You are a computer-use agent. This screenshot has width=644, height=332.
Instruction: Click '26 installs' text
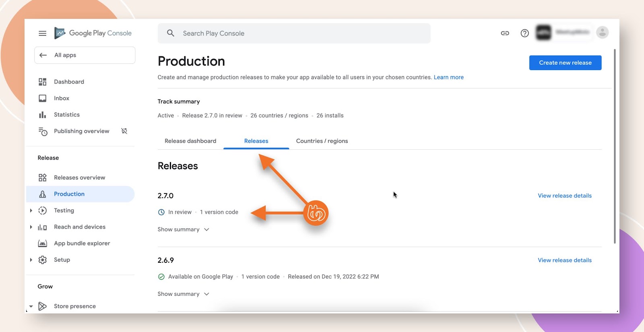pos(330,115)
